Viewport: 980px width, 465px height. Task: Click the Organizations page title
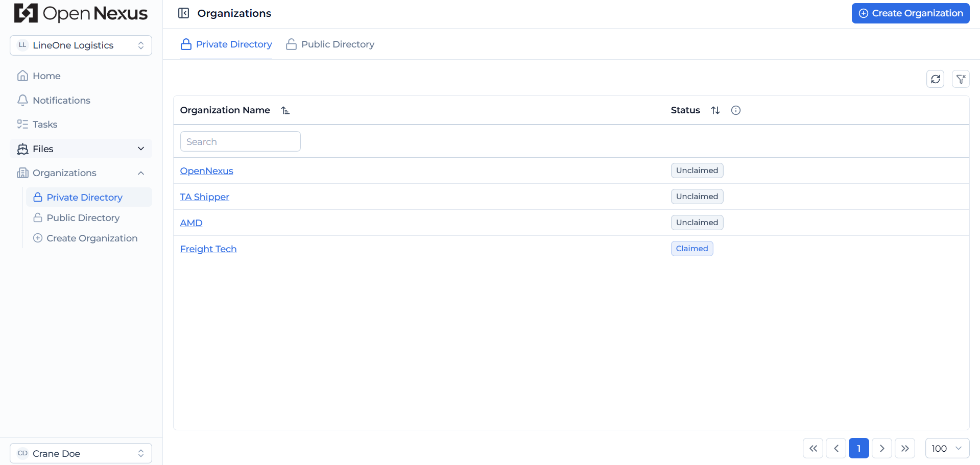[234, 13]
